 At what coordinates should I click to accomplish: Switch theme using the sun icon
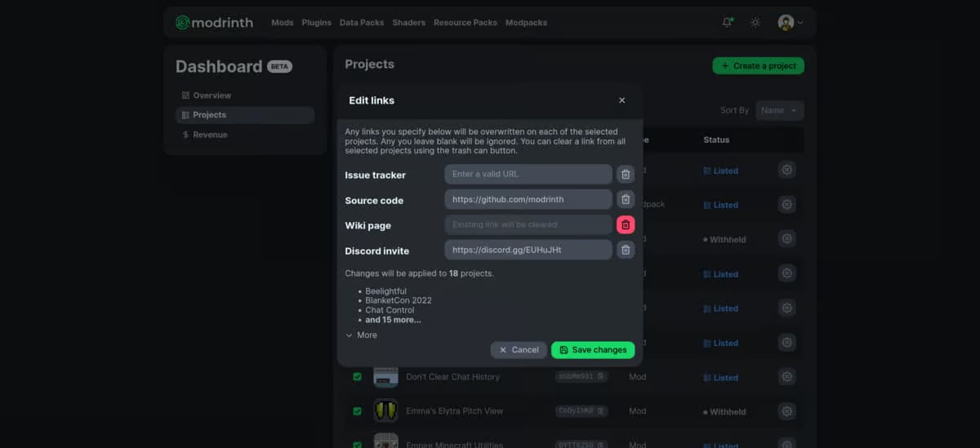755,22
